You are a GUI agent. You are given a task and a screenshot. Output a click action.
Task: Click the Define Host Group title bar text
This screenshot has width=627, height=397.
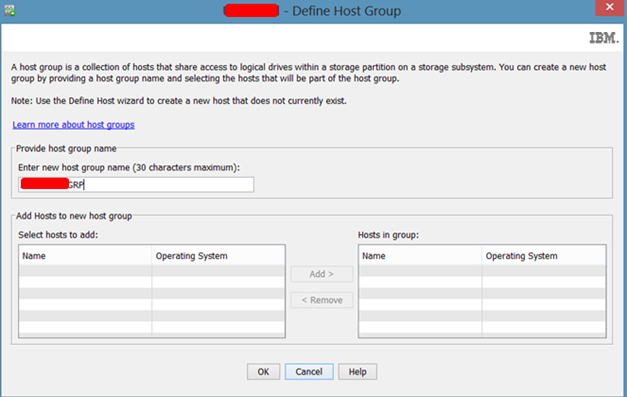click(x=346, y=11)
